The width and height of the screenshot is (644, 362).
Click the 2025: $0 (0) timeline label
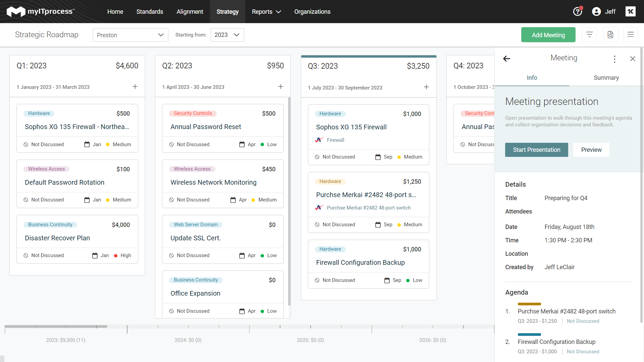pyautogui.click(x=310, y=340)
